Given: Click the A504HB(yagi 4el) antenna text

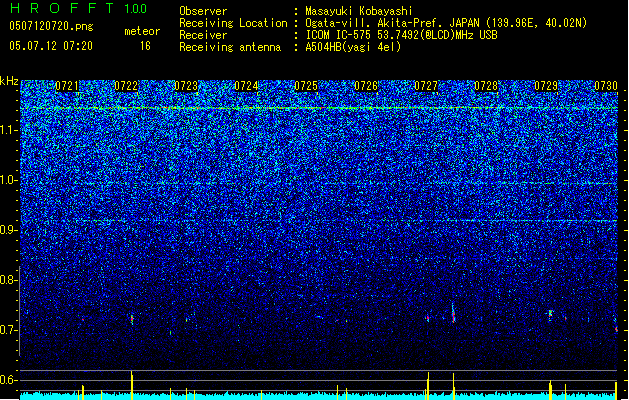Looking at the screenshot, I should (353, 47).
